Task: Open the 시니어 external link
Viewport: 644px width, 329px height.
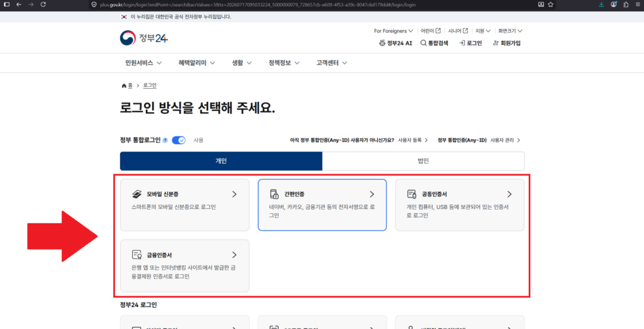Action: [x=458, y=31]
